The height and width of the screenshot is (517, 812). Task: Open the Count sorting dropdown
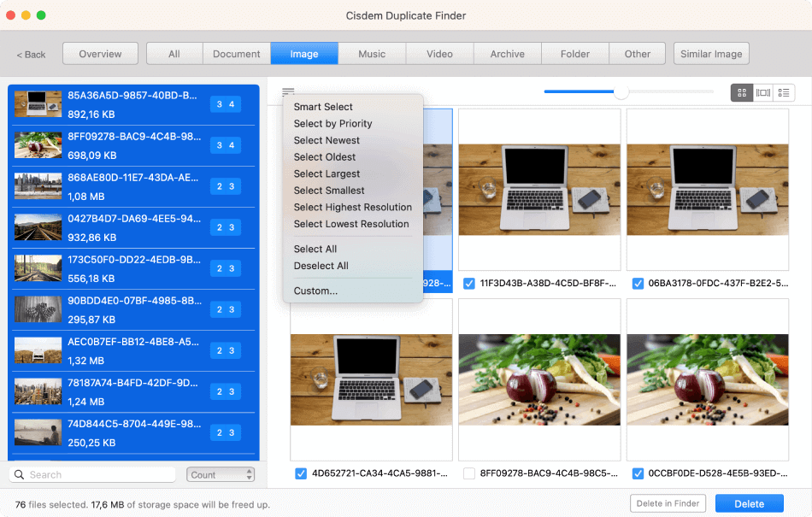coord(221,473)
